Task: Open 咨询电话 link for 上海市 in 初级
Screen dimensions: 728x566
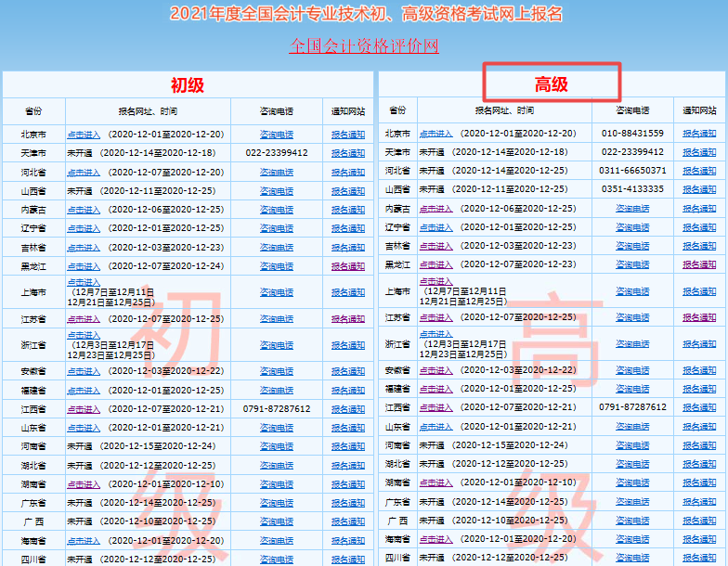Action: tap(277, 293)
